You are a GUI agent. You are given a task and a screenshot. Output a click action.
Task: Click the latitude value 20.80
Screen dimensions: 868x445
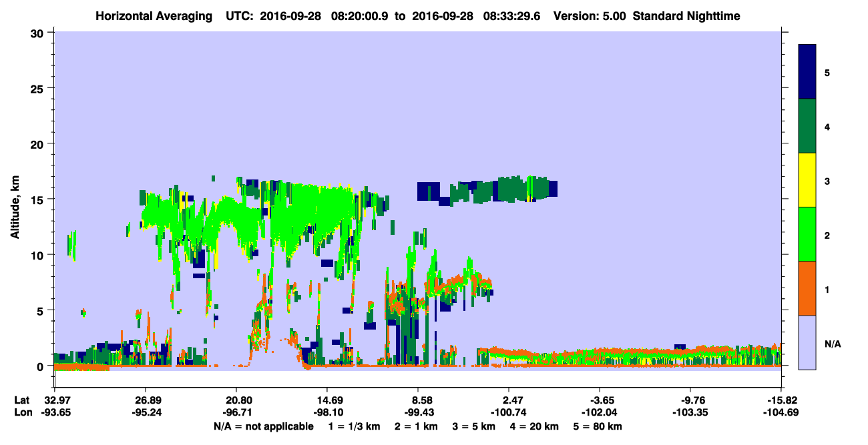point(236,400)
